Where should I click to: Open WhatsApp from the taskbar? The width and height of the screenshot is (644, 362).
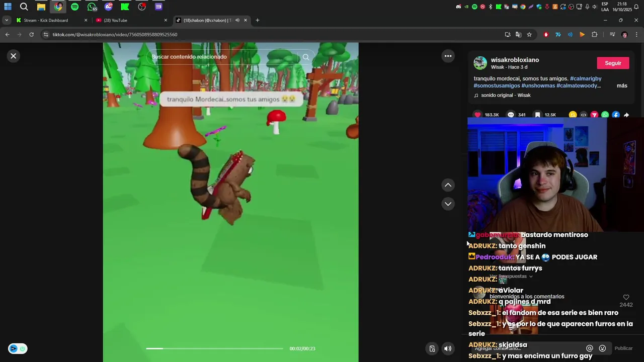(x=92, y=7)
